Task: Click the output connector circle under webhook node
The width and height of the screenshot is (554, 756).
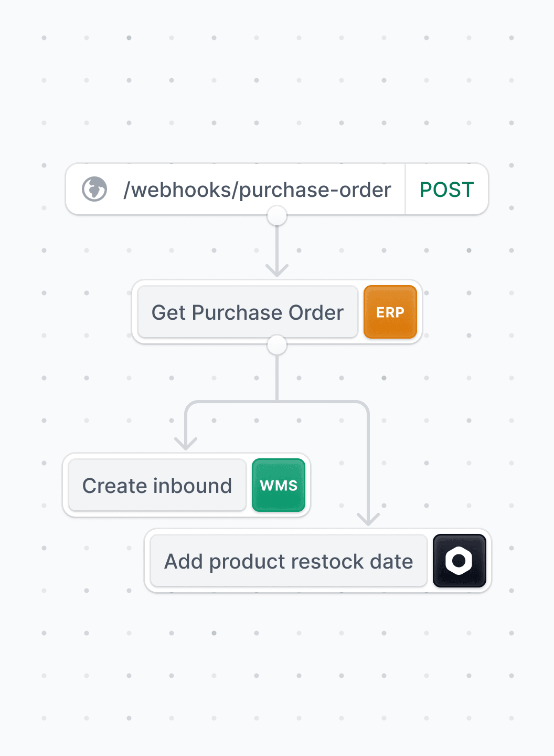Action: [277, 215]
